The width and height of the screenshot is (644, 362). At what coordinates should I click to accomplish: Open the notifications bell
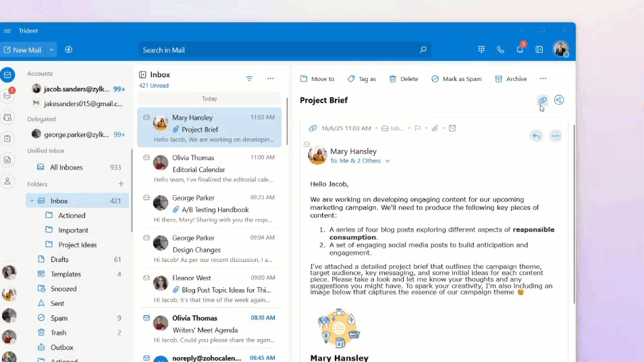[520, 50]
